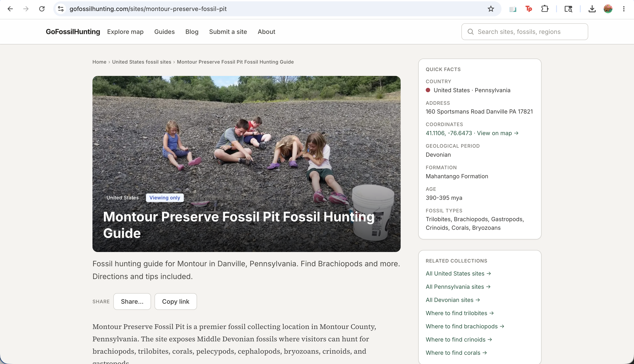
Task: Copy the page link
Action: (x=175, y=301)
